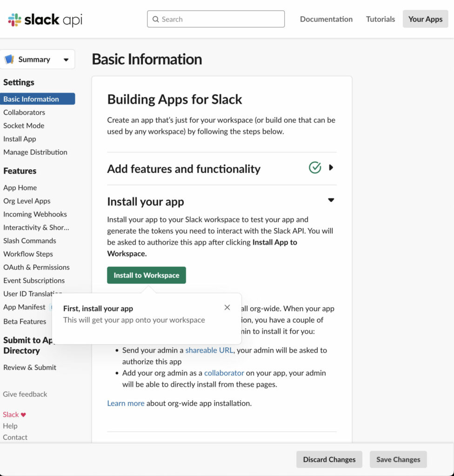Focus the Search input field

216,19
